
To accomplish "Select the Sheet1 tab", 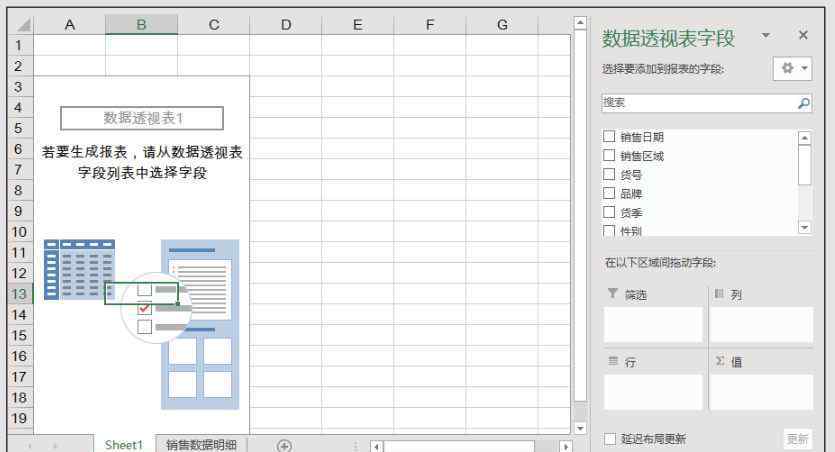I will coord(124,445).
